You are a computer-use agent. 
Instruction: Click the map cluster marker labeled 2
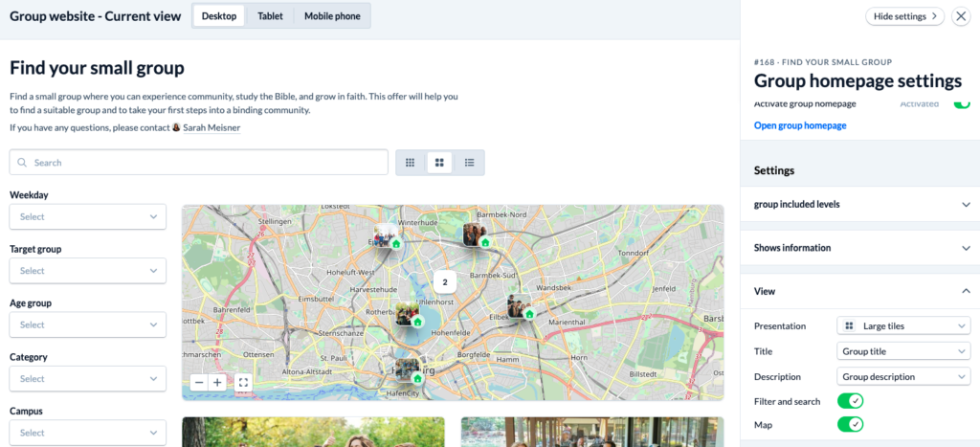[x=445, y=282]
